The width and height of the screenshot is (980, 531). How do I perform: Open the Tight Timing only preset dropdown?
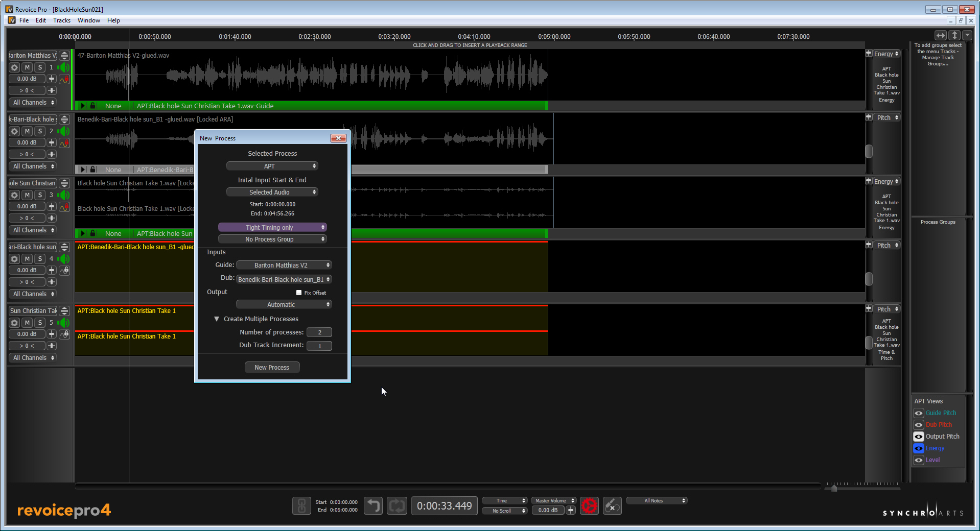[x=272, y=227]
